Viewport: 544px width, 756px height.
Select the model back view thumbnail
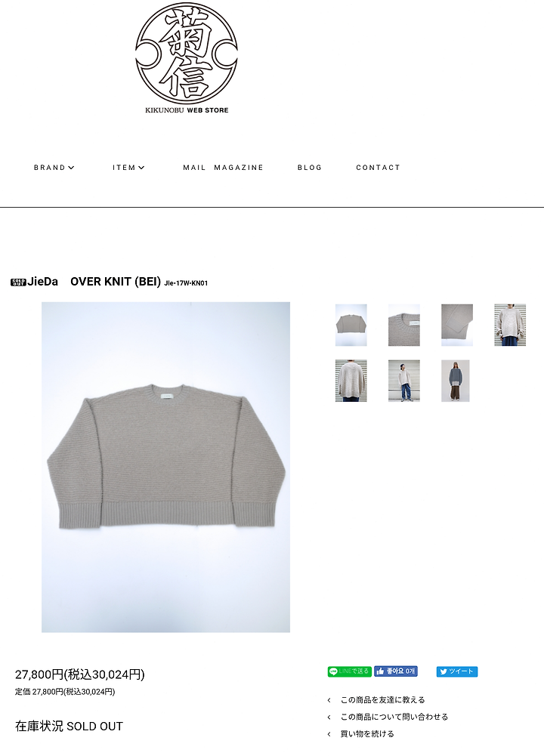pyautogui.click(x=351, y=381)
